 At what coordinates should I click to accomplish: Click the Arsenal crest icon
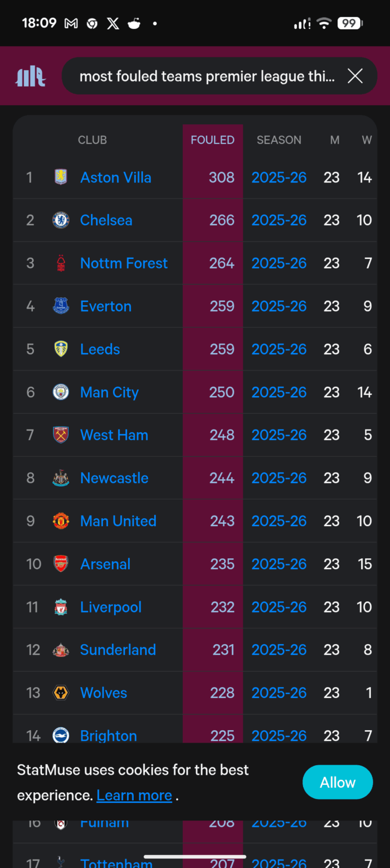click(x=60, y=563)
